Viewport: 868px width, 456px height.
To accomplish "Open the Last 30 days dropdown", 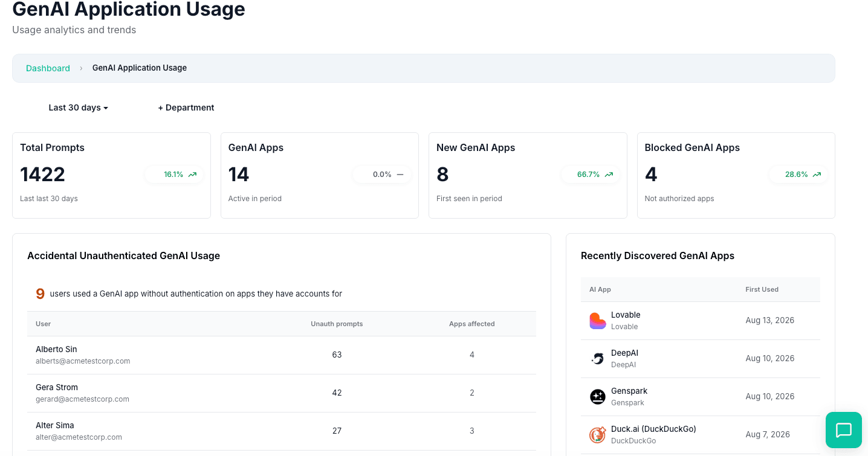I will click(x=78, y=108).
